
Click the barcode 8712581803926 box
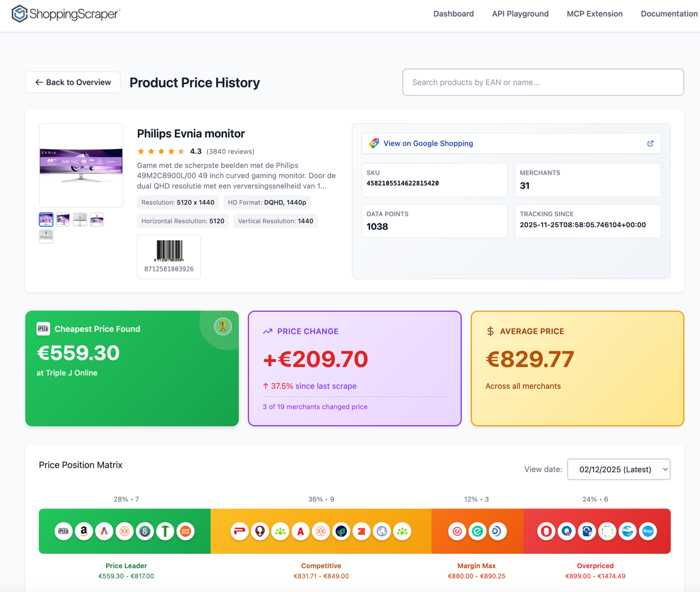[x=169, y=257]
